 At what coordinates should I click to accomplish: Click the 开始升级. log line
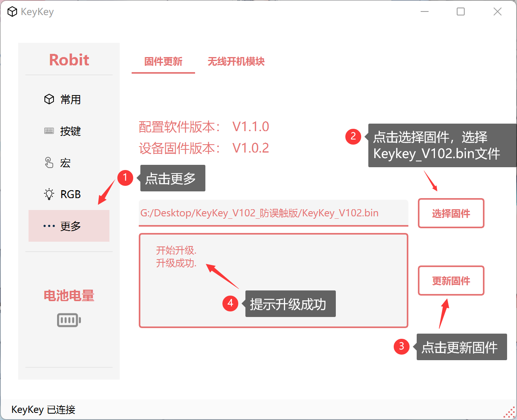pos(176,250)
